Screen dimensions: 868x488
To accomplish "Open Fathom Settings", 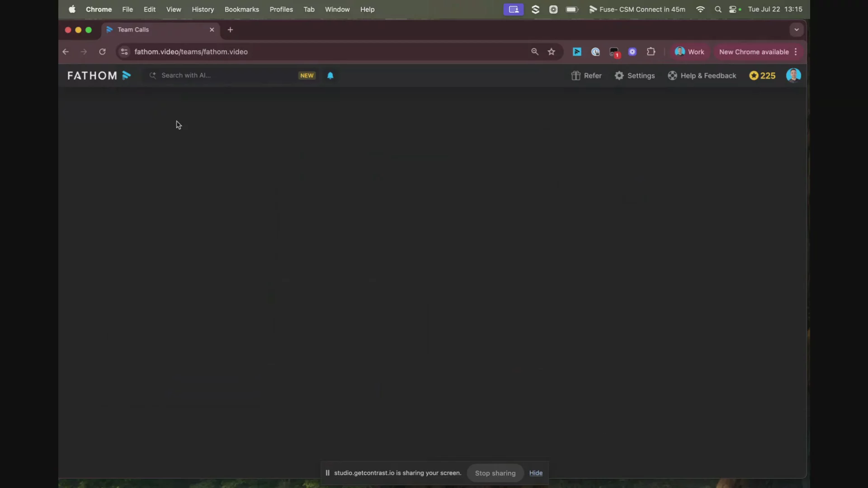I will pyautogui.click(x=635, y=75).
